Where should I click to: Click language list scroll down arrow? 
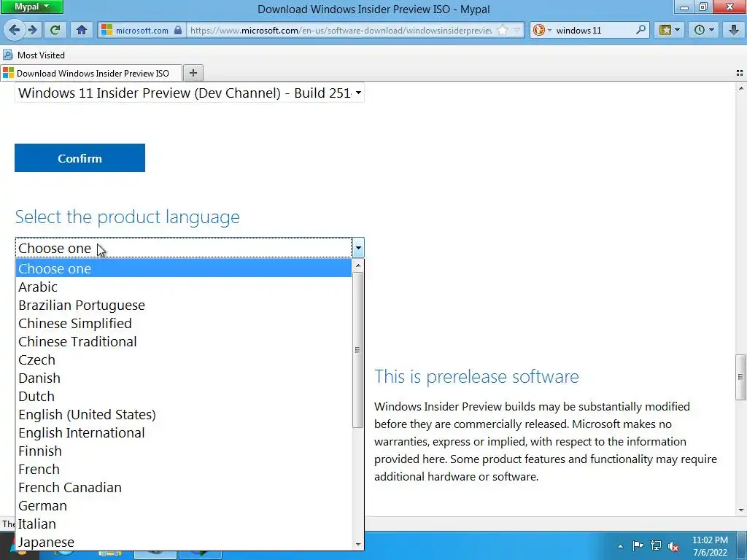pyautogui.click(x=357, y=544)
